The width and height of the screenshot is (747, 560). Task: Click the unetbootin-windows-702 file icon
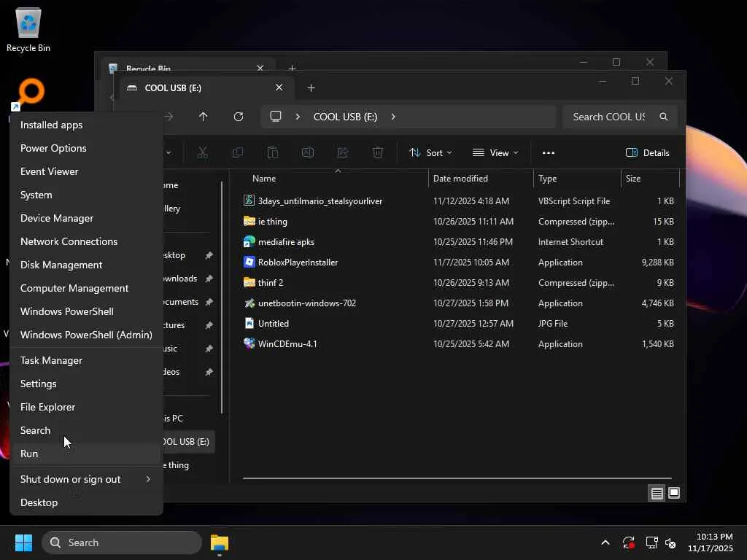pos(249,303)
